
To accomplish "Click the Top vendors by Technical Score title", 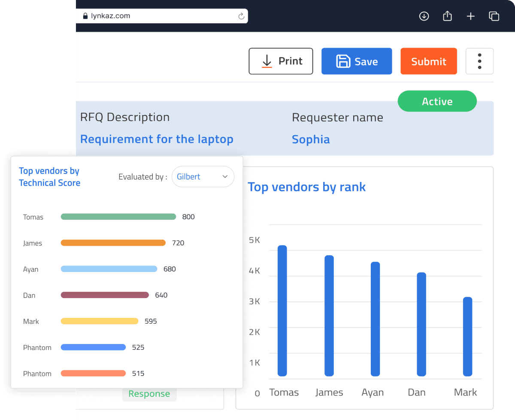I will point(49,177).
